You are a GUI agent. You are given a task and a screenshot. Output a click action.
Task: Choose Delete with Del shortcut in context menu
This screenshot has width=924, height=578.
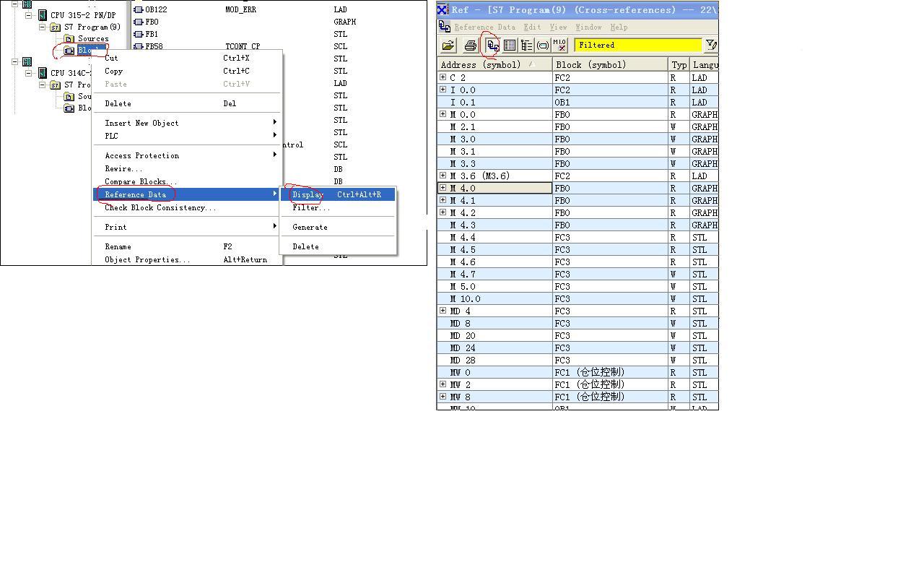187,103
